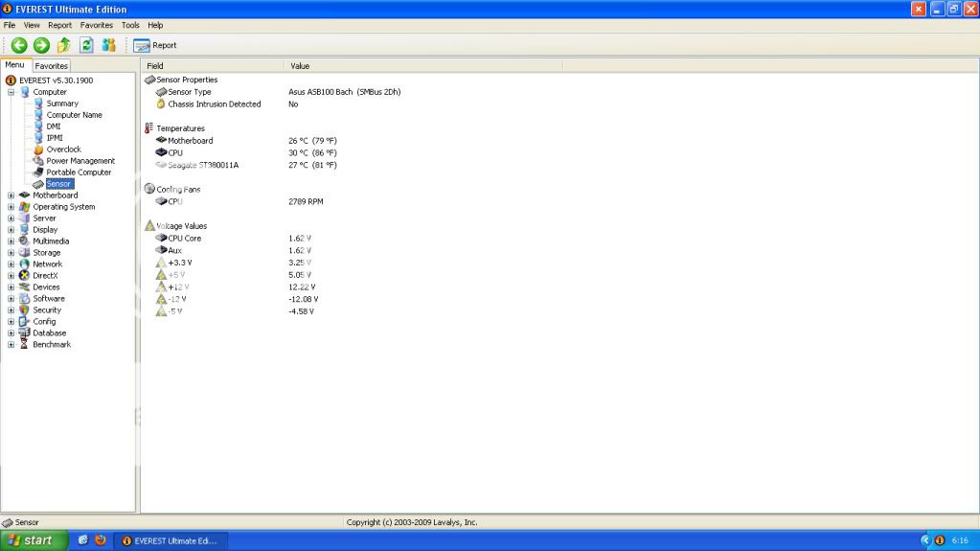This screenshot has height=551, width=980.
Task: Click the Field column header
Action: click(x=213, y=66)
